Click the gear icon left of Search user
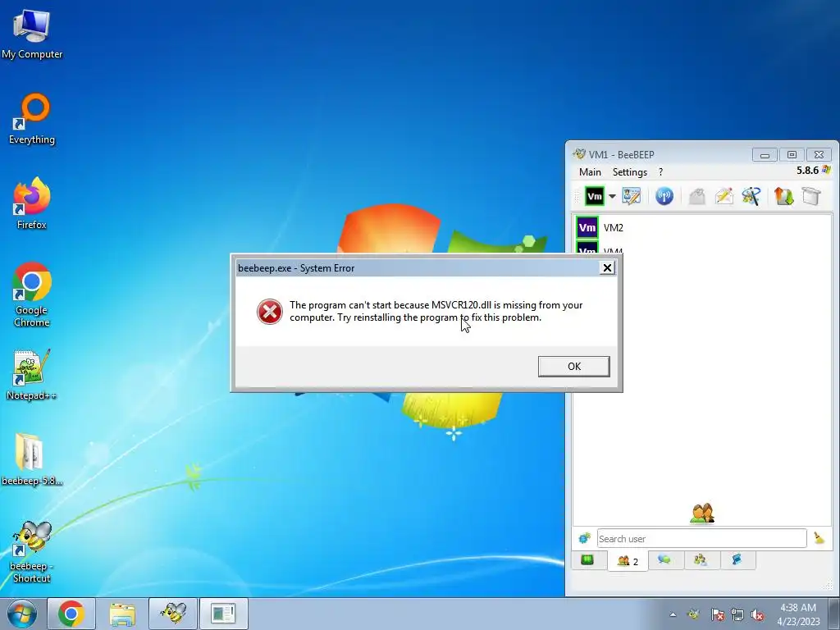Screen dimensions: 840x630 (584, 538)
